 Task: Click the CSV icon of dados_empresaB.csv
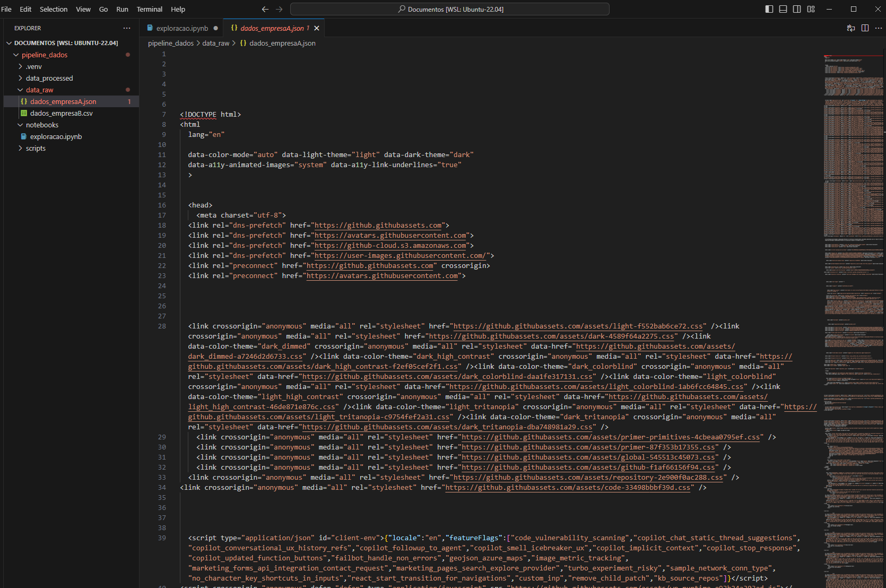pos(24,113)
